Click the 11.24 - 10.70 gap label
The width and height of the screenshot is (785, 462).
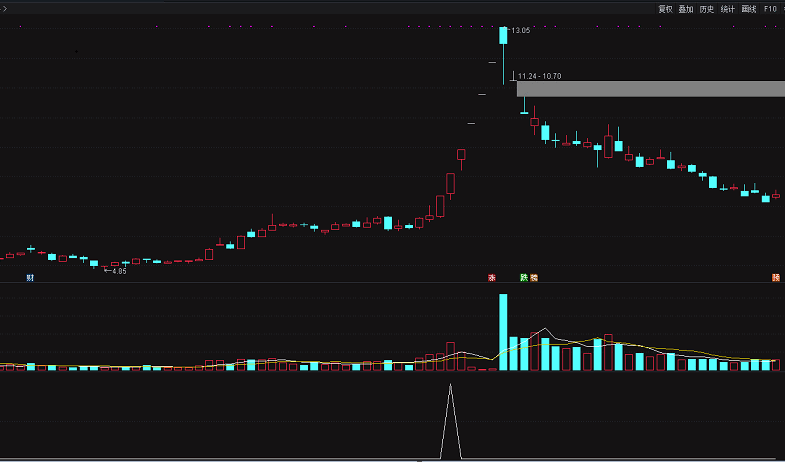540,76
